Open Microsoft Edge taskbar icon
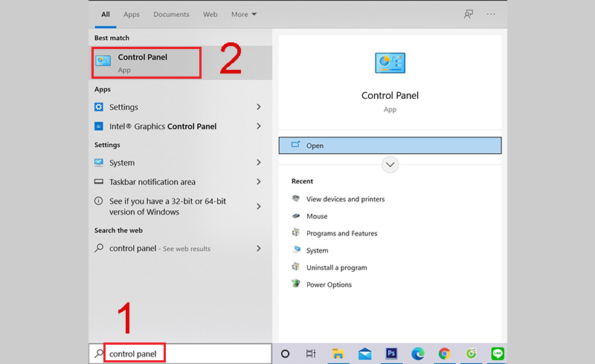 tap(418, 354)
